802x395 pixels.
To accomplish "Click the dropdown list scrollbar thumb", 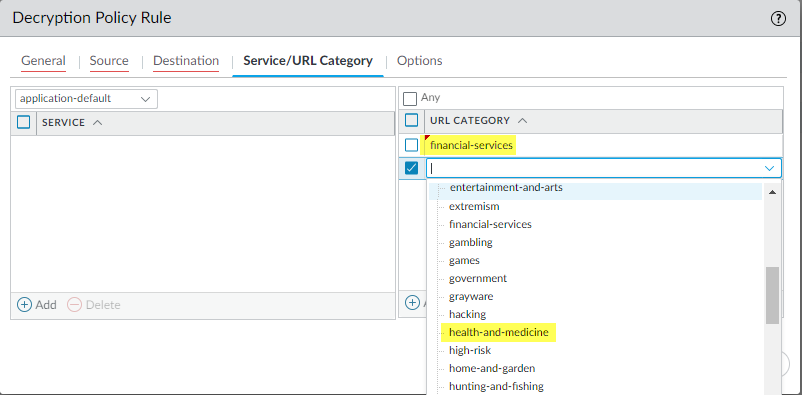I will (772, 295).
